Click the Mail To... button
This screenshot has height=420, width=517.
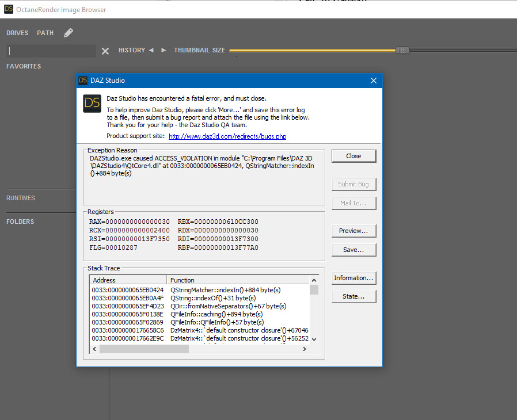coord(354,203)
